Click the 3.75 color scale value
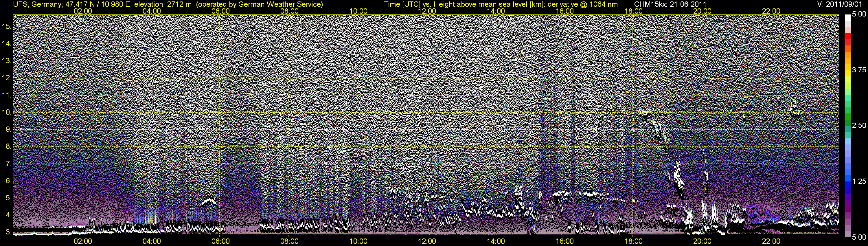868x246 pixels. tap(859, 70)
